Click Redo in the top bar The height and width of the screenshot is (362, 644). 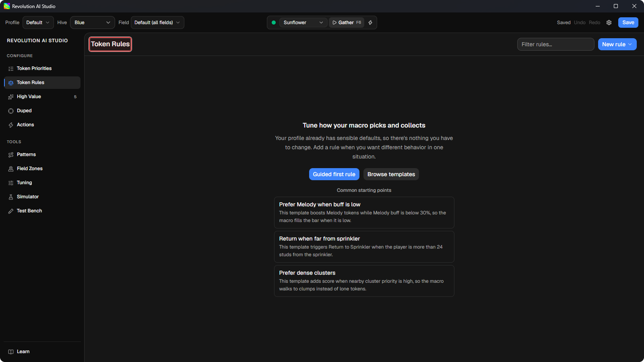point(594,23)
